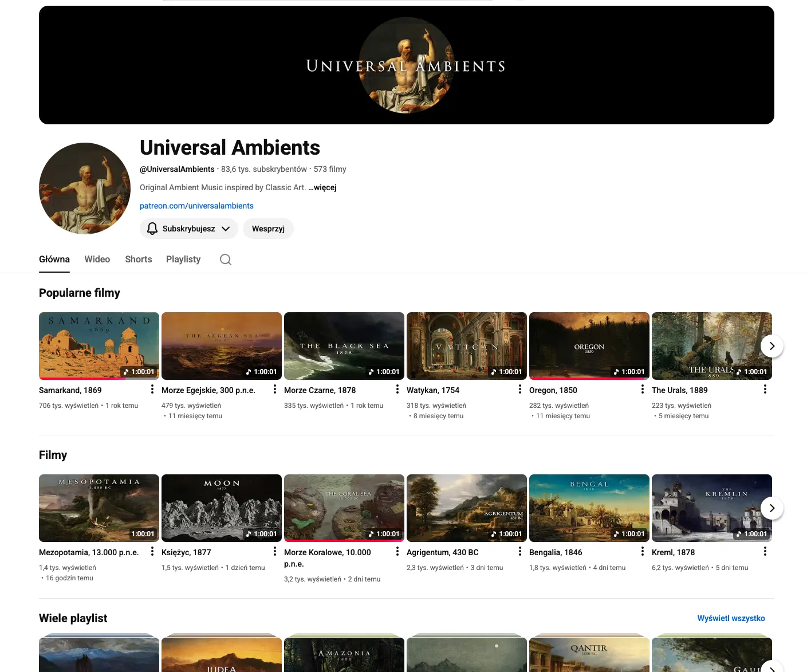Open options menu for Bengalia, 1846
Viewport: 807px width, 672px height.
click(x=642, y=551)
